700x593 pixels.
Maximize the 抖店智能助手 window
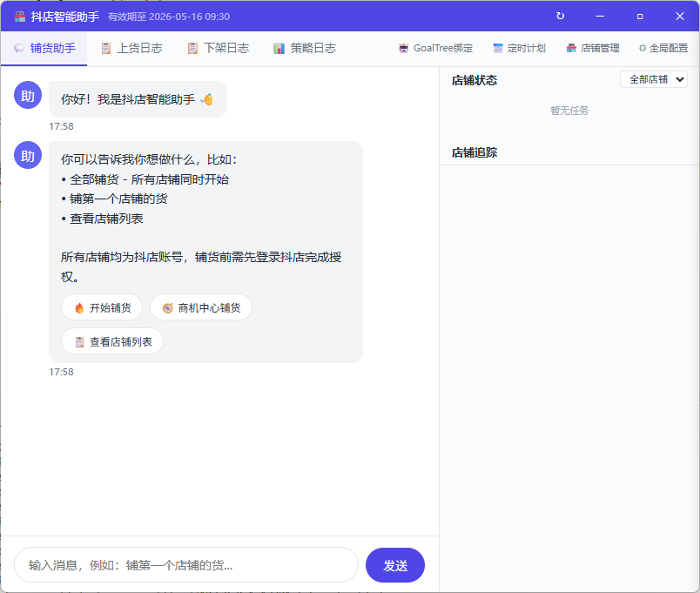(640, 16)
